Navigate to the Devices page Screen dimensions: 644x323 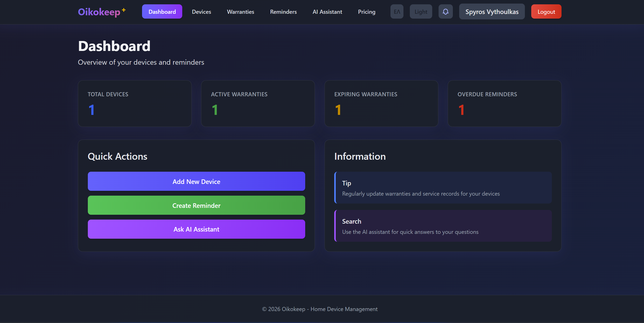coord(201,12)
